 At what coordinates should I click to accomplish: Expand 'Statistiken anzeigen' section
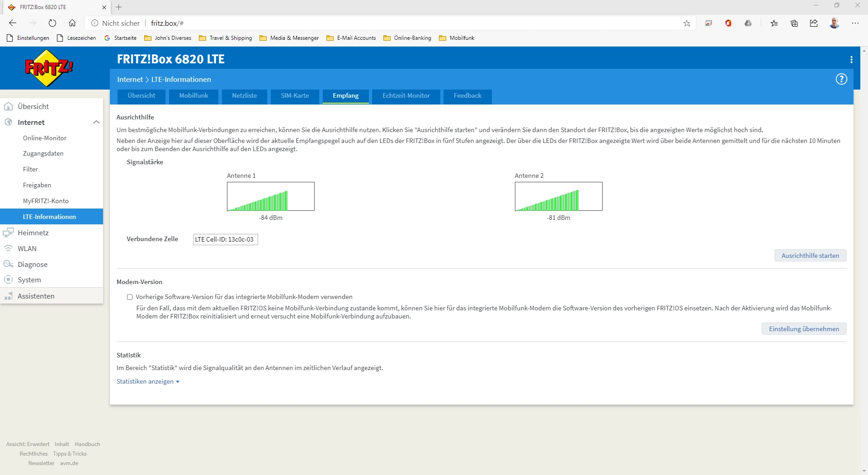pyautogui.click(x=148, y=381)
